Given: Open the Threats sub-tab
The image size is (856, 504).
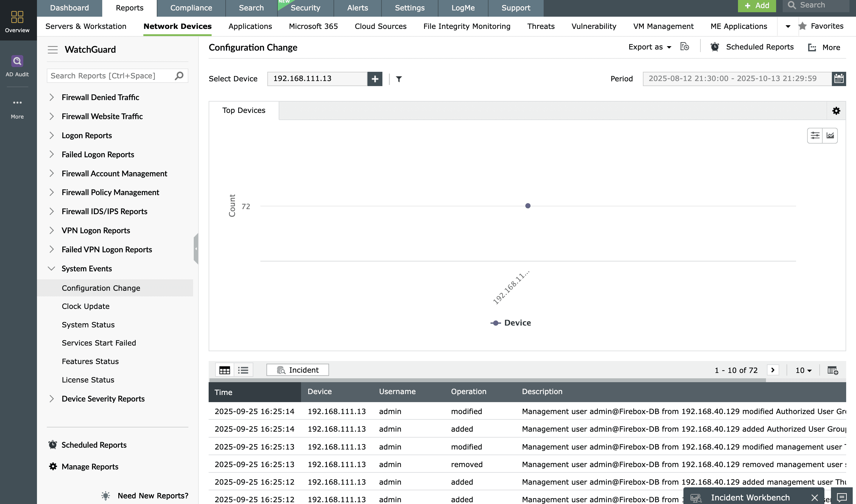Looking at the screenshot, I should [x=541, y=26].
